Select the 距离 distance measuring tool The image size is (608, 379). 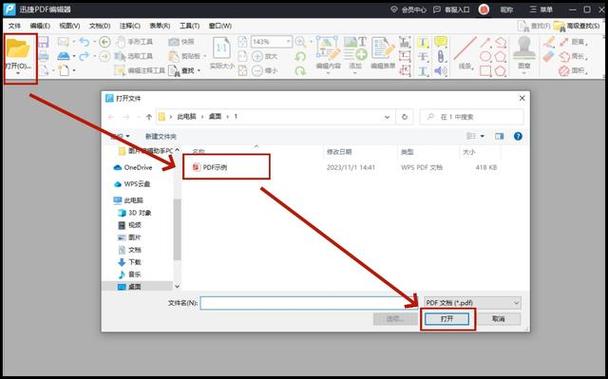coord(573,42)
